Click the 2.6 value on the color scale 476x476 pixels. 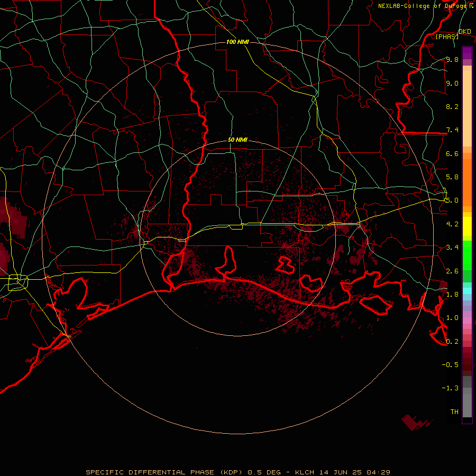pos(452,271)
